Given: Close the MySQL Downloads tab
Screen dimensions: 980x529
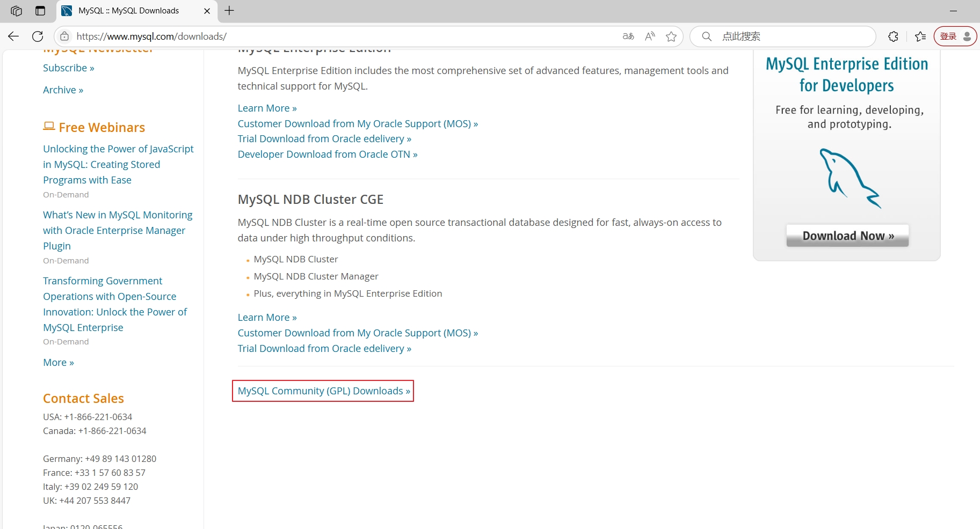Looking at the screenshot, I should [207, 11].
